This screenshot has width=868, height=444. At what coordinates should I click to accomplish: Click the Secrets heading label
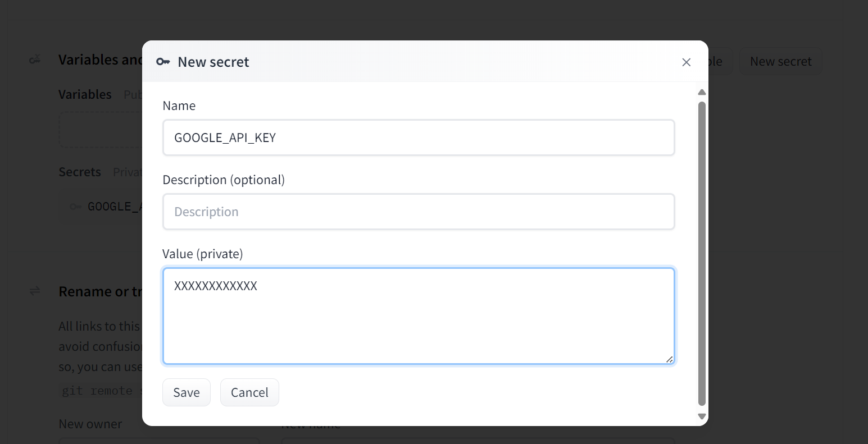pyautogui.click(x=80, y=172)
